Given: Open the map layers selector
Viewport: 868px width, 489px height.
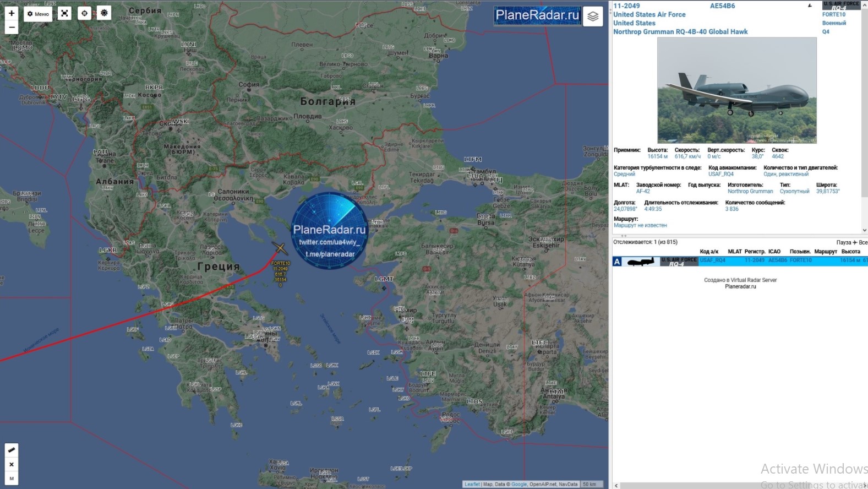Looking at the screenshot, I should click(x=593, y=17).
